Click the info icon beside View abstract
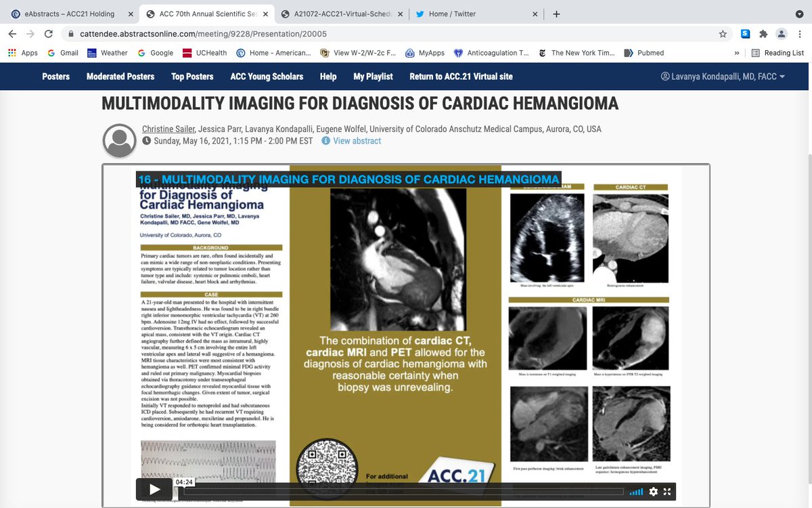 (x=325, y=141)
